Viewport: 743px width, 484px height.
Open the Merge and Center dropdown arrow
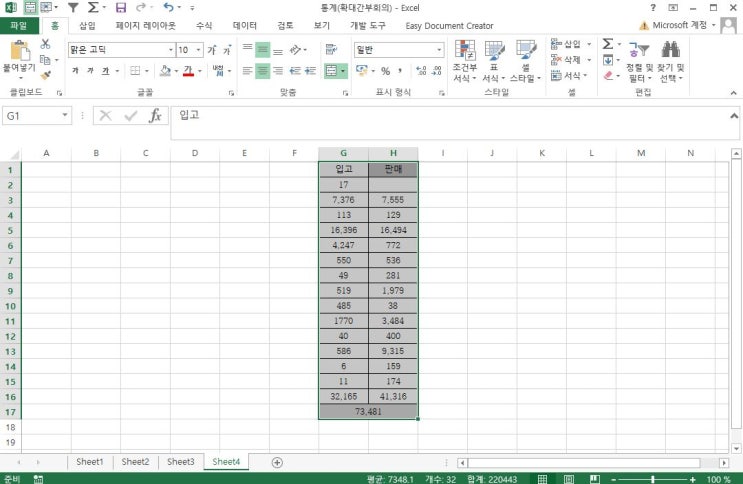[343, 71]
